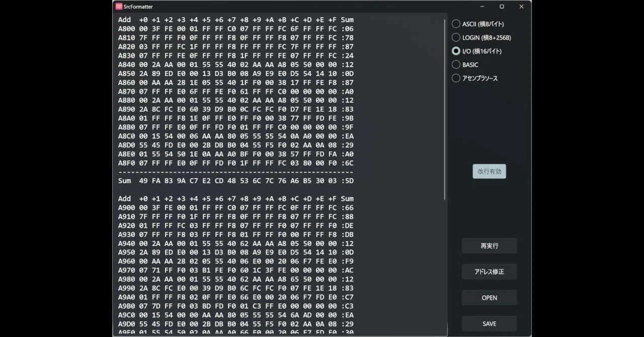
Task: Click the SrcFormatter app icon in title bar
Action: tap(119, 7)
